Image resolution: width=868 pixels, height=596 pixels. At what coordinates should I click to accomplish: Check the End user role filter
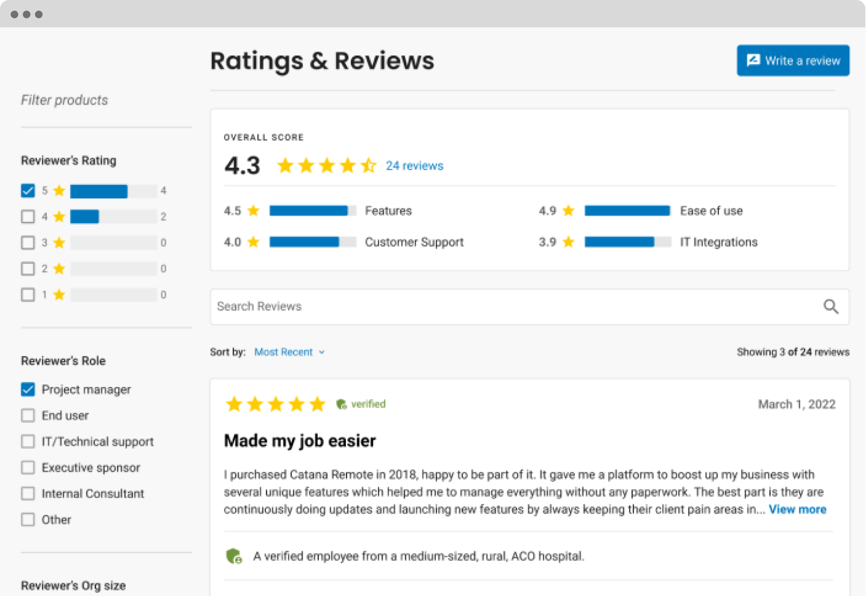click(28, 416)
